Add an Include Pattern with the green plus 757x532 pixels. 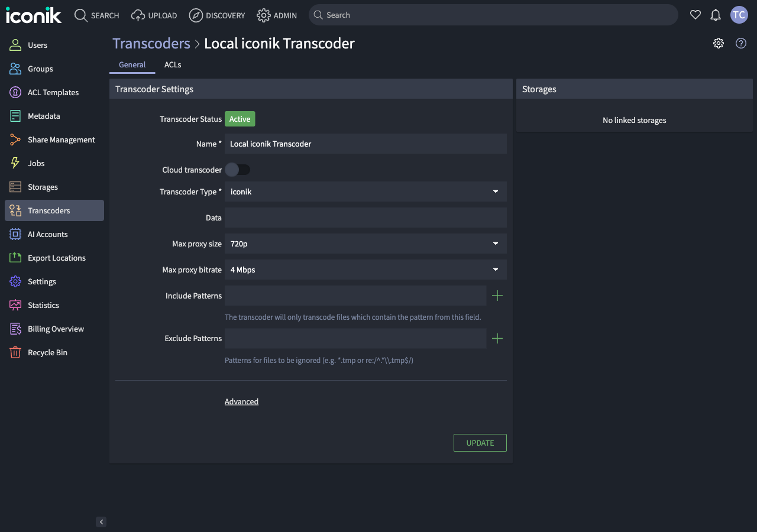point(497,296)
